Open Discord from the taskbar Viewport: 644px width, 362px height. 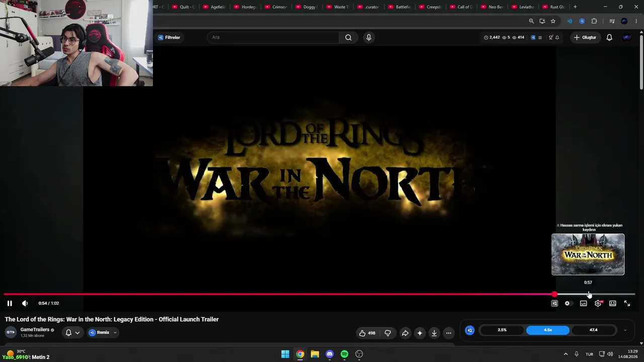[x=330, y=354]
